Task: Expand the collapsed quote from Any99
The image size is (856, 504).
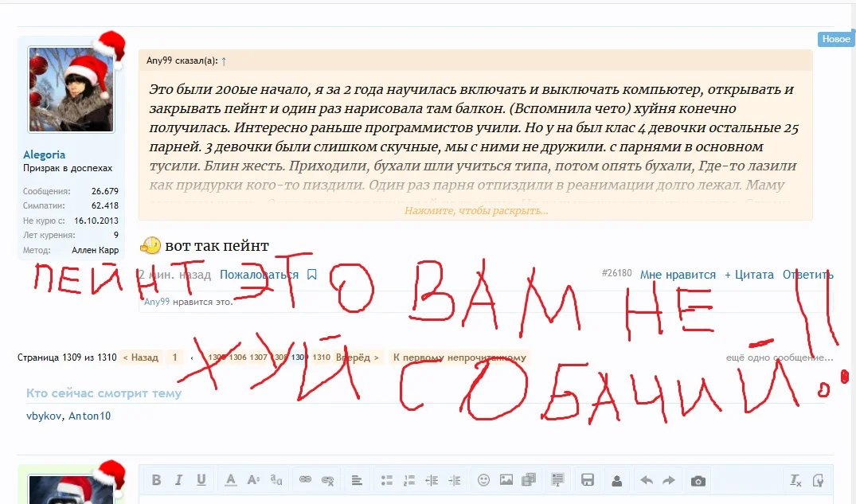Action: 475,211
